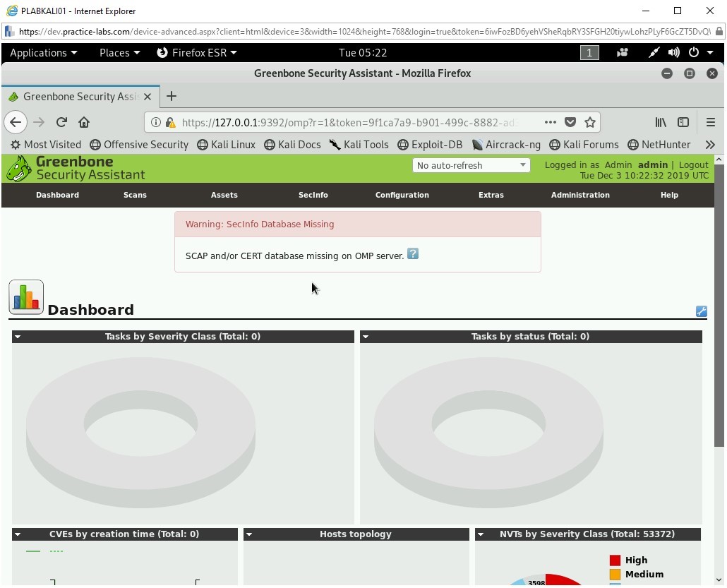Open page actions three-dot menu
This screenshot has height=588, width=727.
(x=550, y=122)
